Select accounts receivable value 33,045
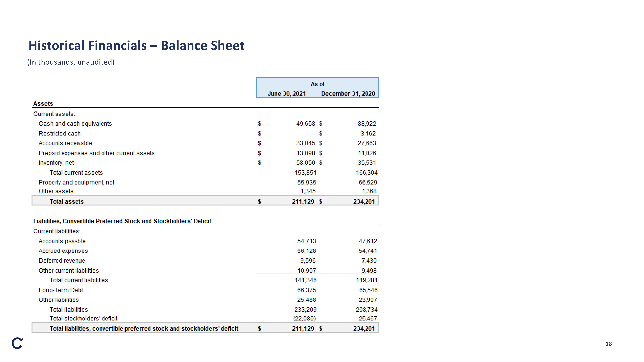This screenshot has width=644, height=362. [306, 143]
